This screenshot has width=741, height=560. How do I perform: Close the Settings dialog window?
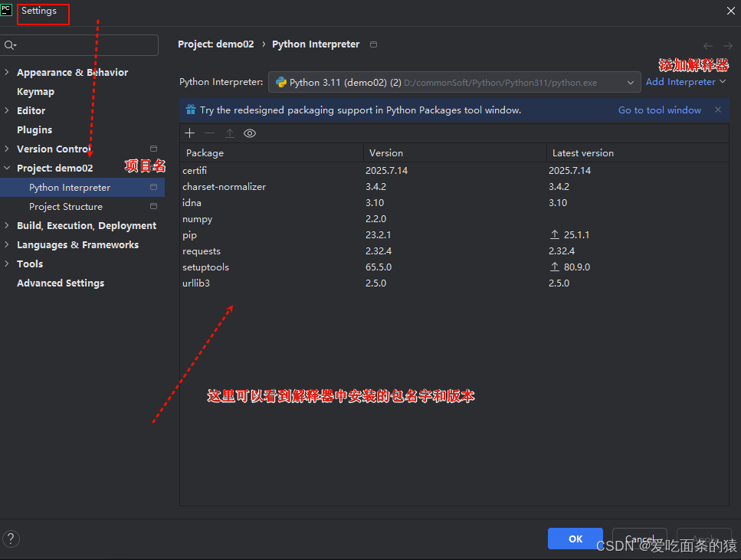point(730,11)
